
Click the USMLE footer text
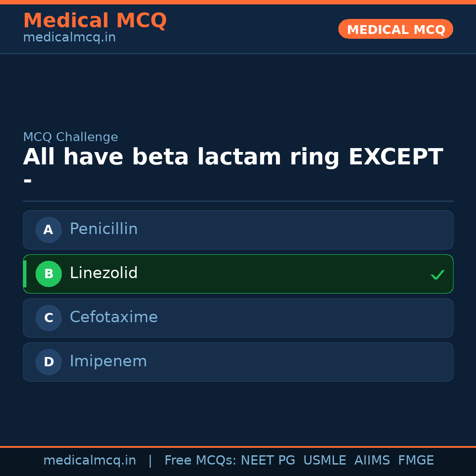point(324,461)
